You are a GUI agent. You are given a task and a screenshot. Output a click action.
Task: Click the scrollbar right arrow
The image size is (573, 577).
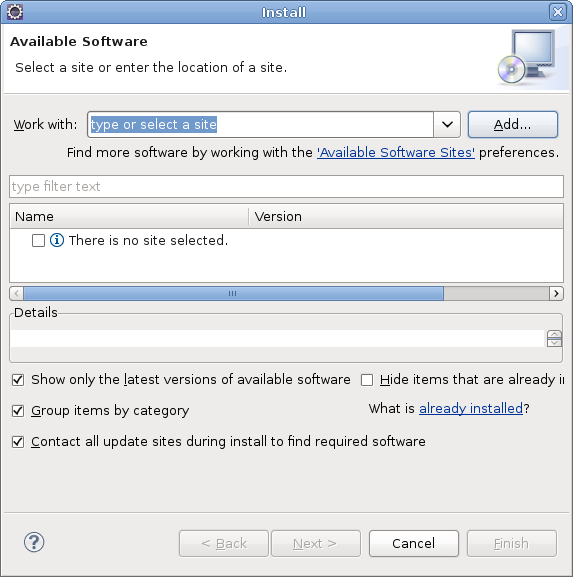point(556,293)
